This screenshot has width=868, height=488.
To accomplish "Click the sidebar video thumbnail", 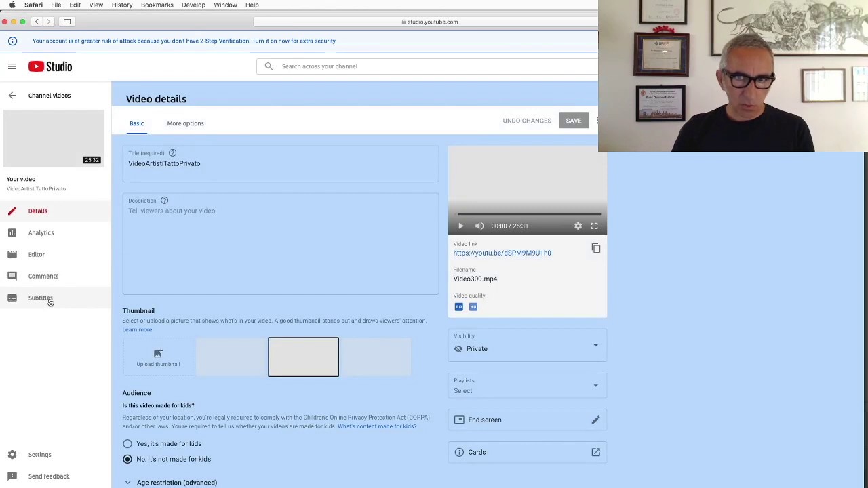I will coord(54,139).
